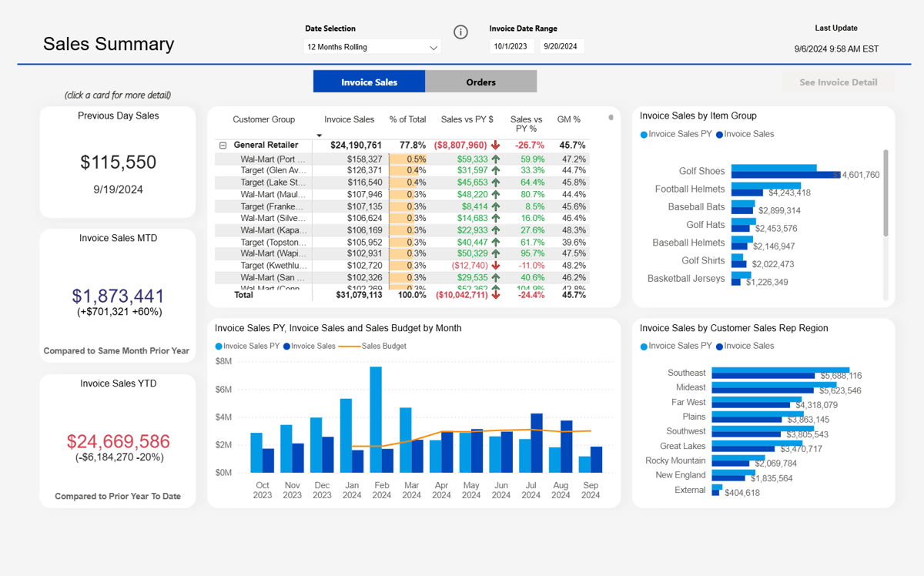Collapse the General Retailer group
This screenshot has width=924, height=576.
(223, 145)
